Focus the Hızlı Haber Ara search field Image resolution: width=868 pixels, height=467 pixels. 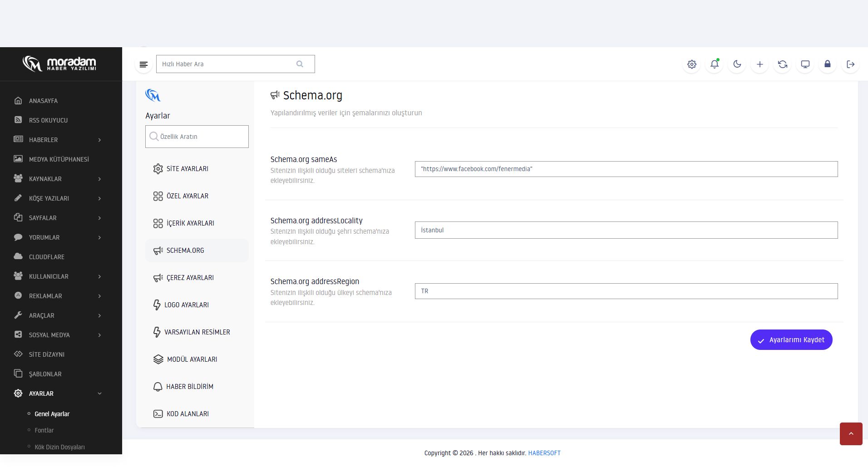coord(236,64)
